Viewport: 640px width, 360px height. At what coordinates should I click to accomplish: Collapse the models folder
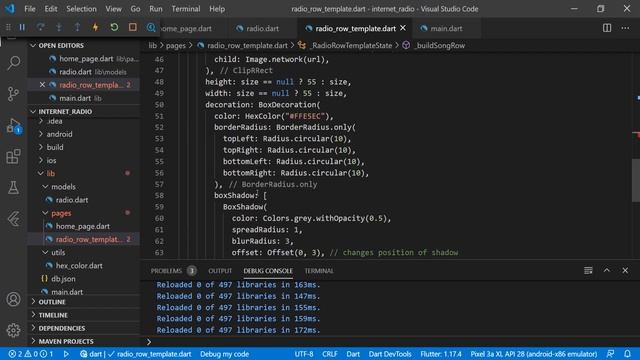click(x=63, y=187)
